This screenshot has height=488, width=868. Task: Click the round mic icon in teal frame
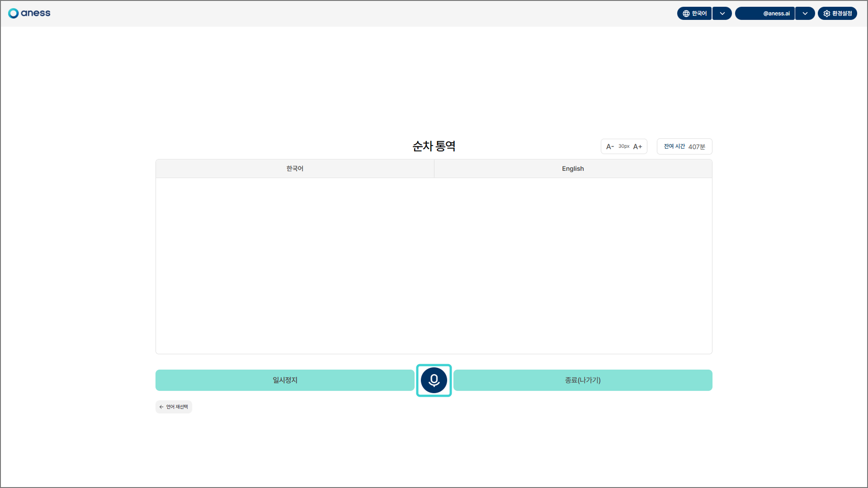pyautogui.click(x=434, y=380)
